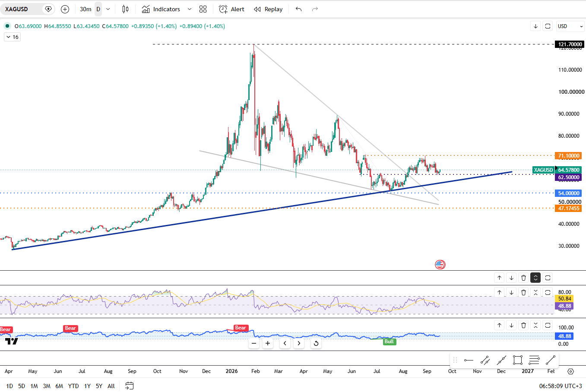Add a compare symbol with the plus icon
Image resolution: width=586 pixels, height=392 pixels.
click(65, 9)
